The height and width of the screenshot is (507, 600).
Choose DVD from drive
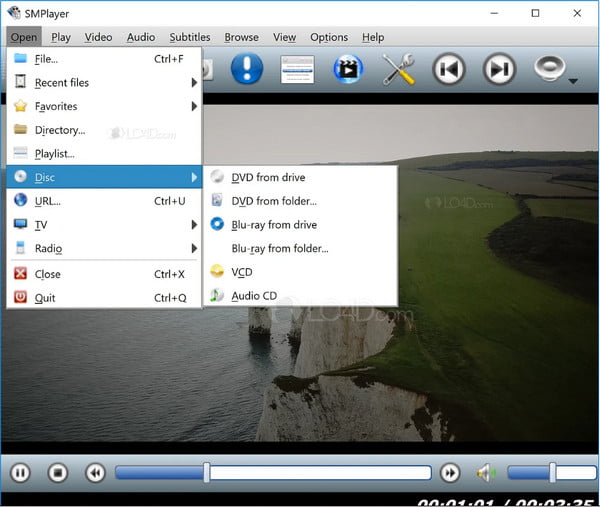(x=300, y=178)
